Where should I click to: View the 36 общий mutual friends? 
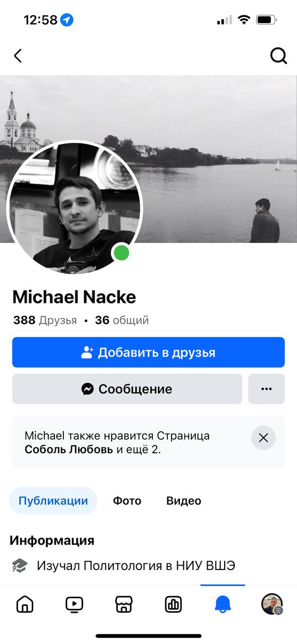(x=122, y=320)
